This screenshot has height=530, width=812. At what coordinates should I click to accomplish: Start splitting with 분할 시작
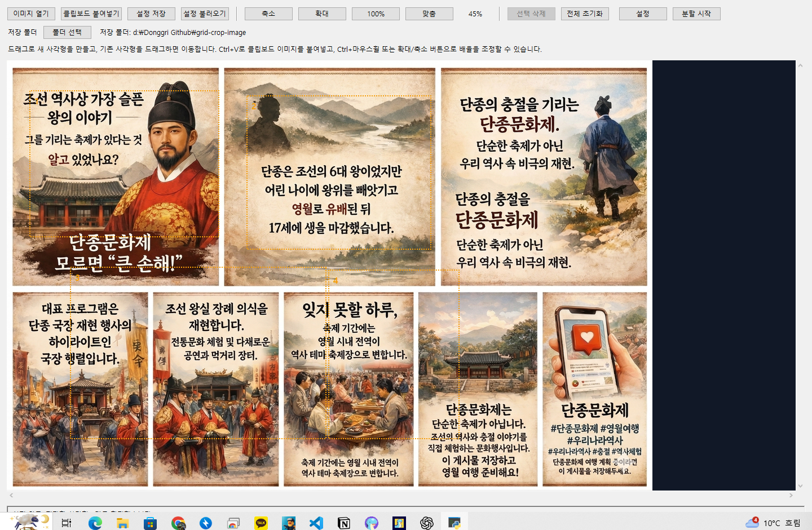[696, 14]
